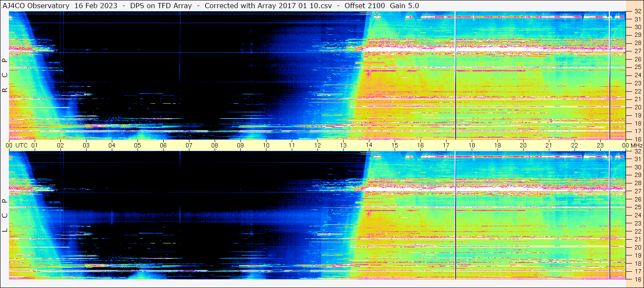
Task: Click 'DPS on TFD Array' header text
Action: [161, 6]
